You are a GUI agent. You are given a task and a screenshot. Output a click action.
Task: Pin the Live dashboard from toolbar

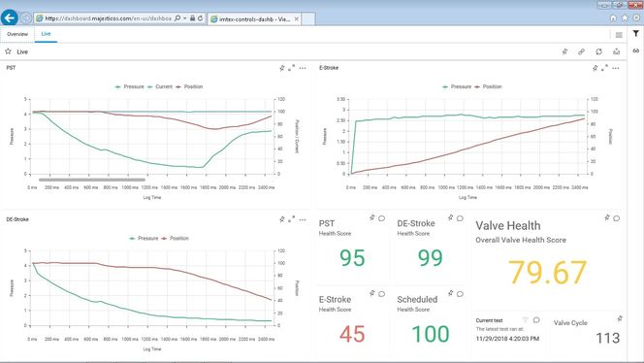coord(564,51)
